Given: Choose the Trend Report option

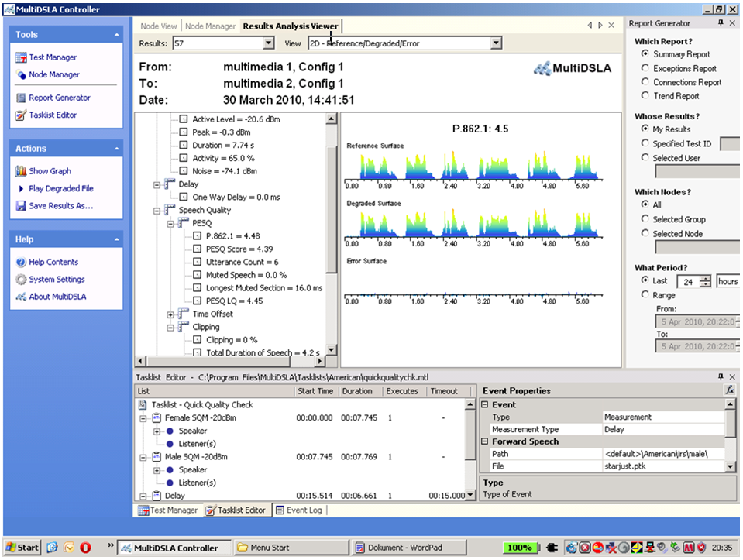Looking at the screenshot, I should tap(645, 96).
